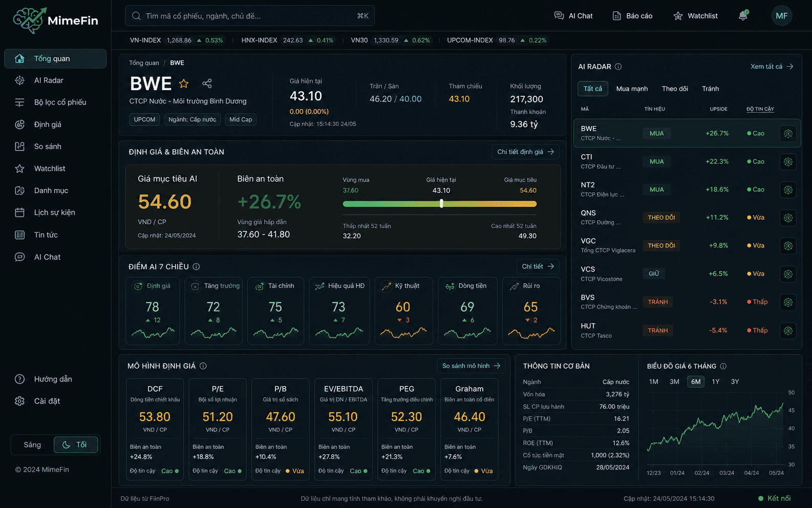Show info tooltip for Điểm AI 7 chiều
812x508 pixels.
click(x=196, y=267)
